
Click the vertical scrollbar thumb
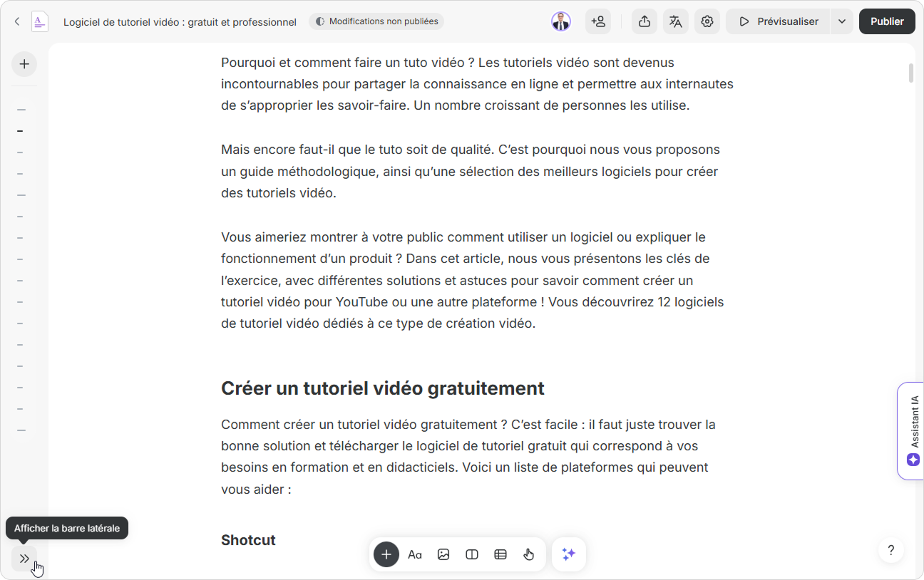(910, 73)
